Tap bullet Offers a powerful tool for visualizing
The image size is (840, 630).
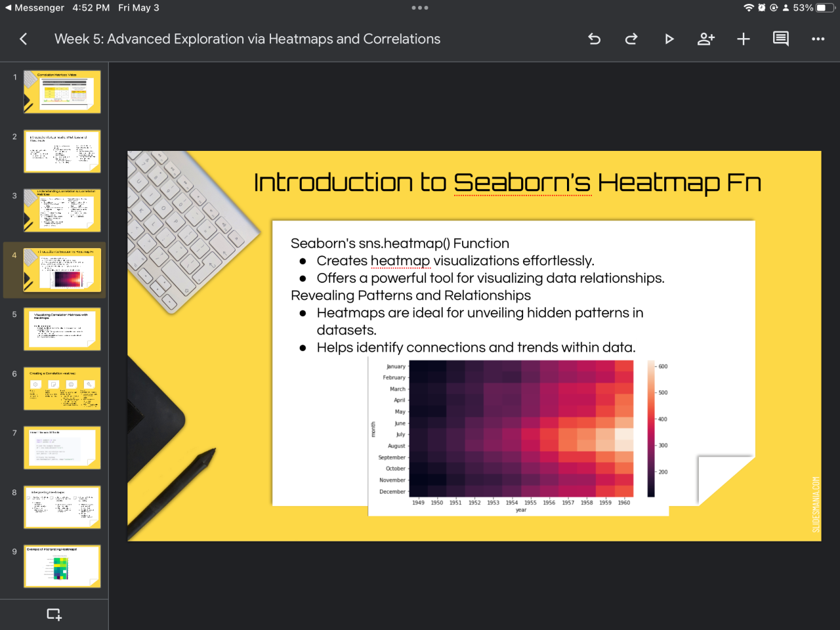point(490,278)
